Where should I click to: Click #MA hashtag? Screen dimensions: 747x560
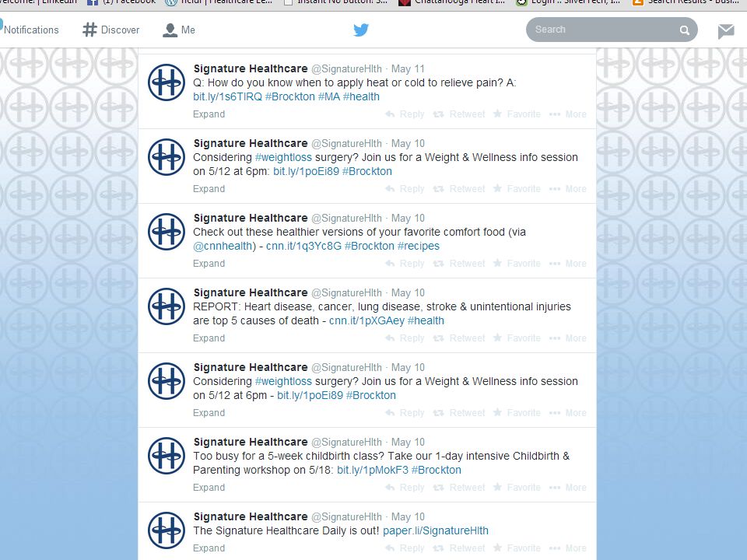click(328, 96)
